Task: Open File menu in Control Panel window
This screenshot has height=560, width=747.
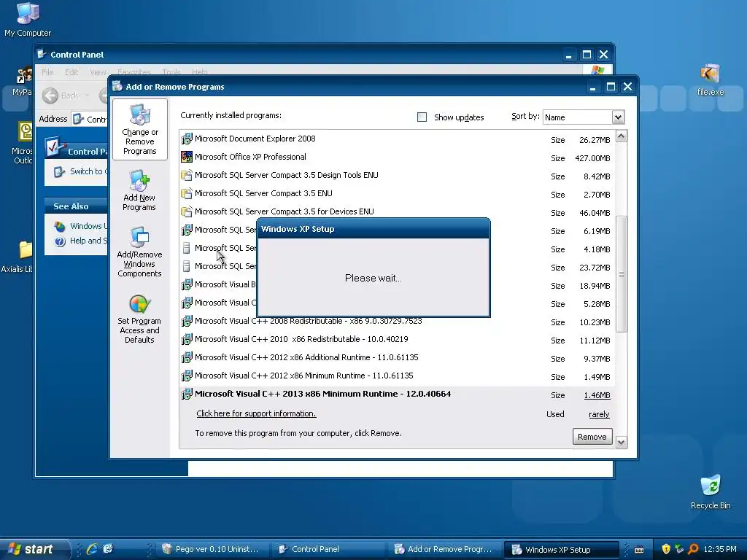Action: (x=47, y=72)
